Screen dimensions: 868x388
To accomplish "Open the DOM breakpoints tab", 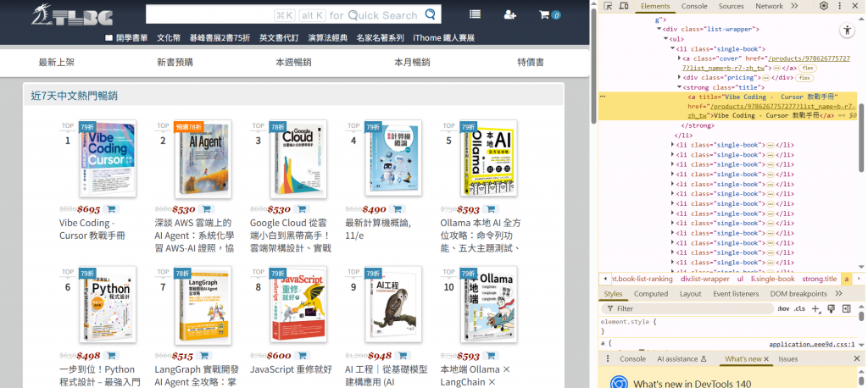I will click(x=798, y=294).
